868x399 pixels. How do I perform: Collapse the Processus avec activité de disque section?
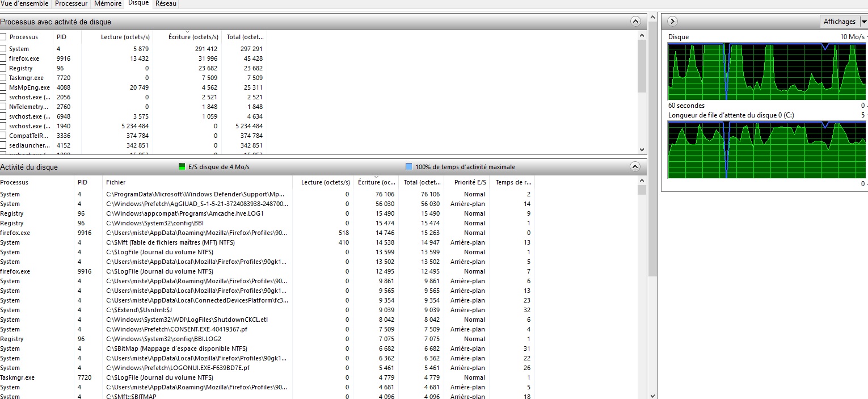click(x=635, y=21)
